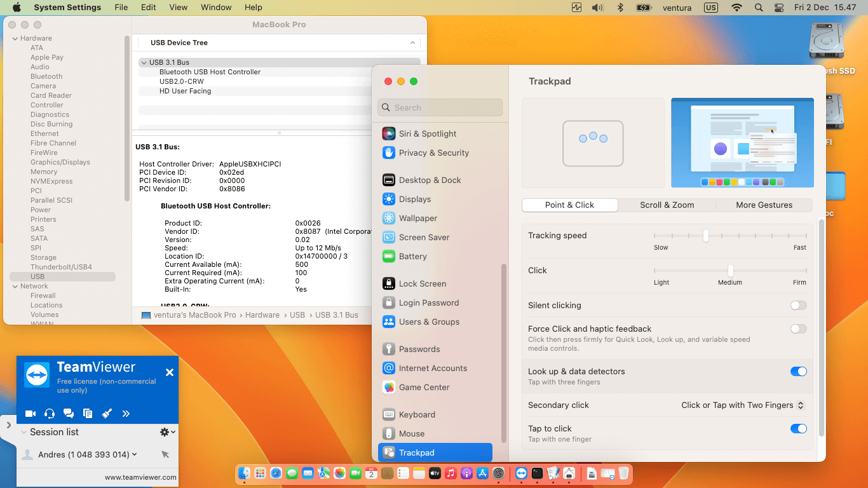Select the Point & Click tab
The width and height of the screenshot is (868, 488).
click(x=569, y=205)
